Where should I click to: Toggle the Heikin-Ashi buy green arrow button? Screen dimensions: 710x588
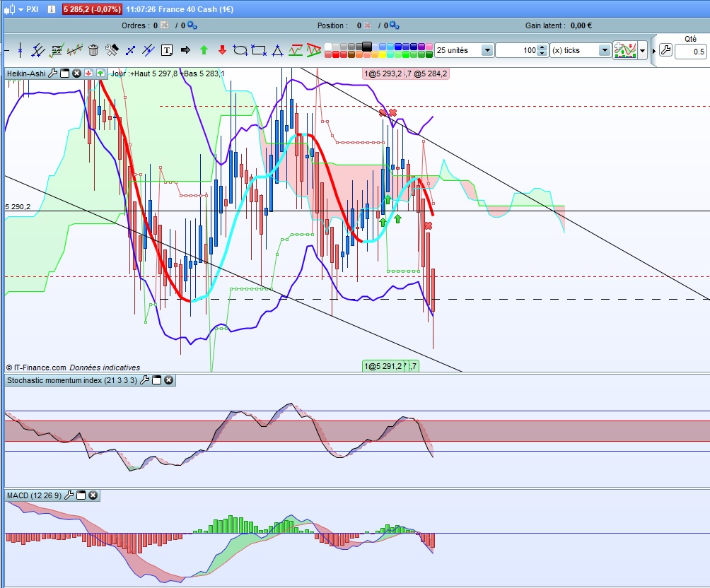point(100,73)
